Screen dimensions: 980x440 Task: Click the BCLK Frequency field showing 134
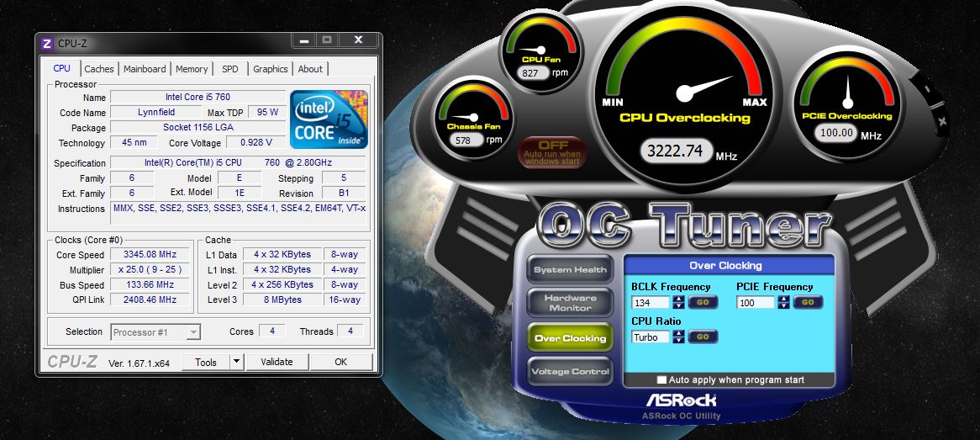tap(651, 302)
